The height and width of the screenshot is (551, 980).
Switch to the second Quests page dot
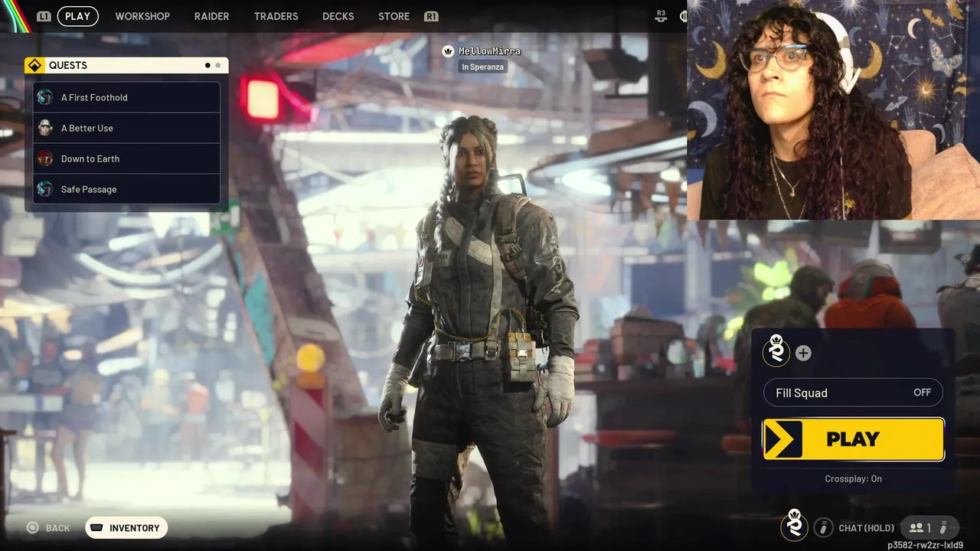coord(218,65)
